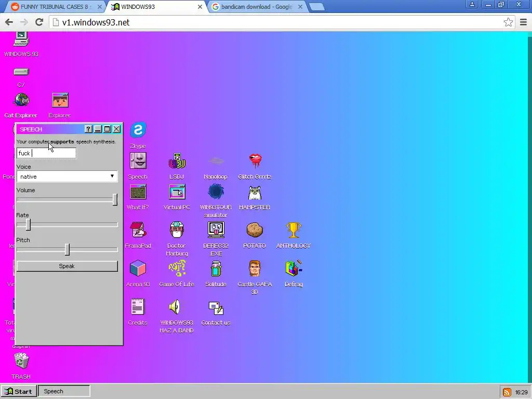Launch the Defrag icon
532x399 pixels.
[x=294, y=269]
